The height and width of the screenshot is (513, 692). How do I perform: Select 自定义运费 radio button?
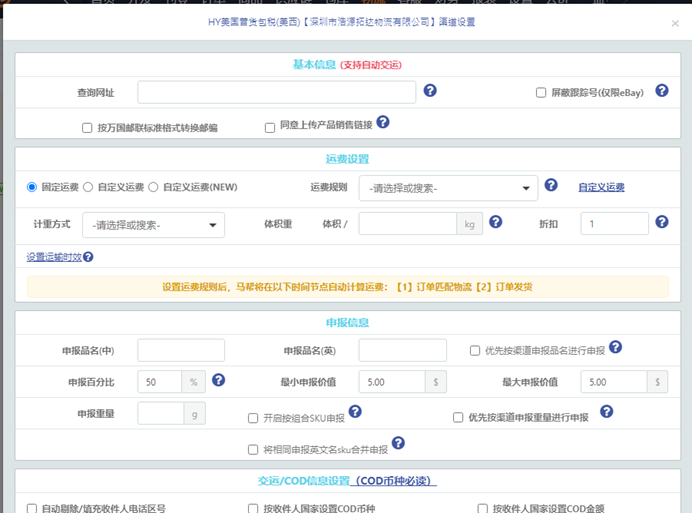88,187
